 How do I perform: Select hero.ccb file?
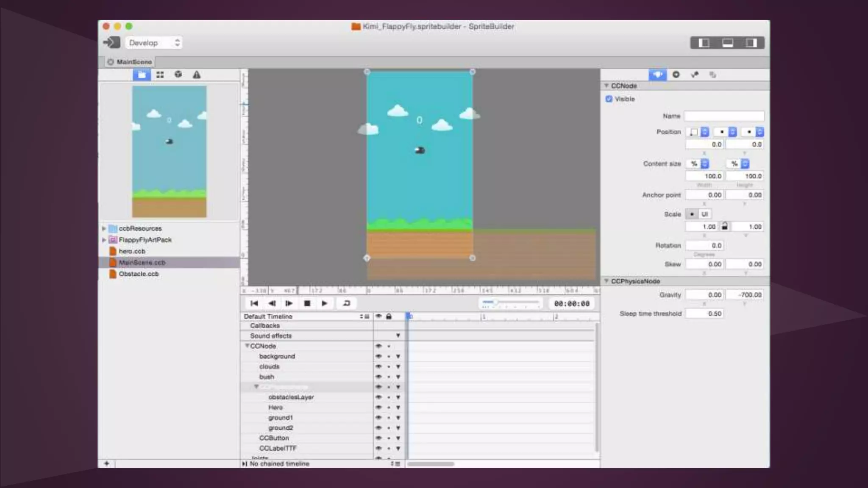[132, 251]
